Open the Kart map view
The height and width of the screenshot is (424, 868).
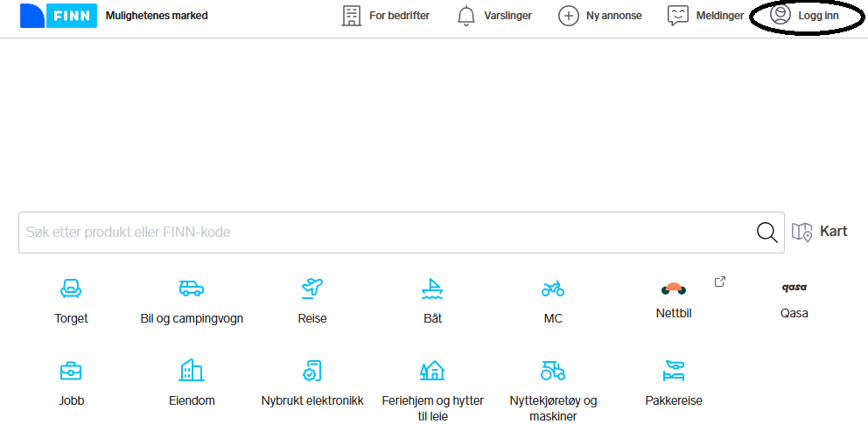click(x=820, y=232)
